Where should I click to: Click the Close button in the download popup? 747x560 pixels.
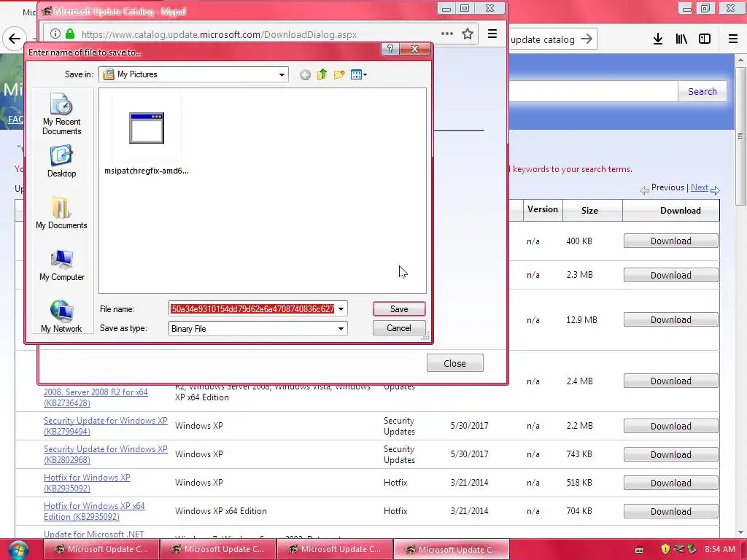pos(455,363)
